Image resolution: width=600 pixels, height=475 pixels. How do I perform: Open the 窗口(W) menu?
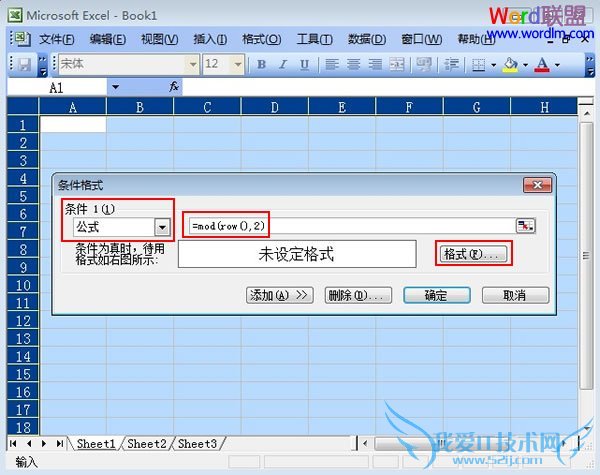[421, 39]
